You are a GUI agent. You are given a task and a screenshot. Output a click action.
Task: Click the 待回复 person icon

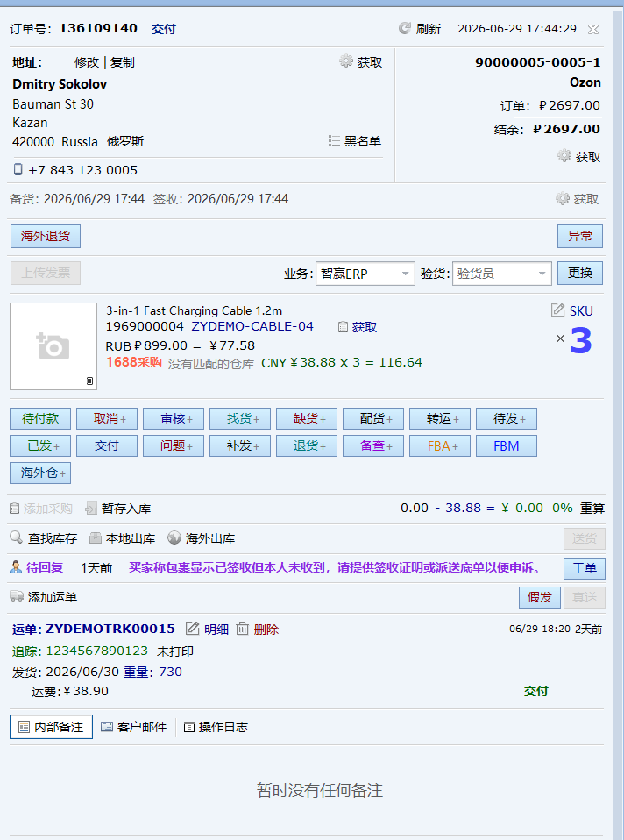(16, 567)
